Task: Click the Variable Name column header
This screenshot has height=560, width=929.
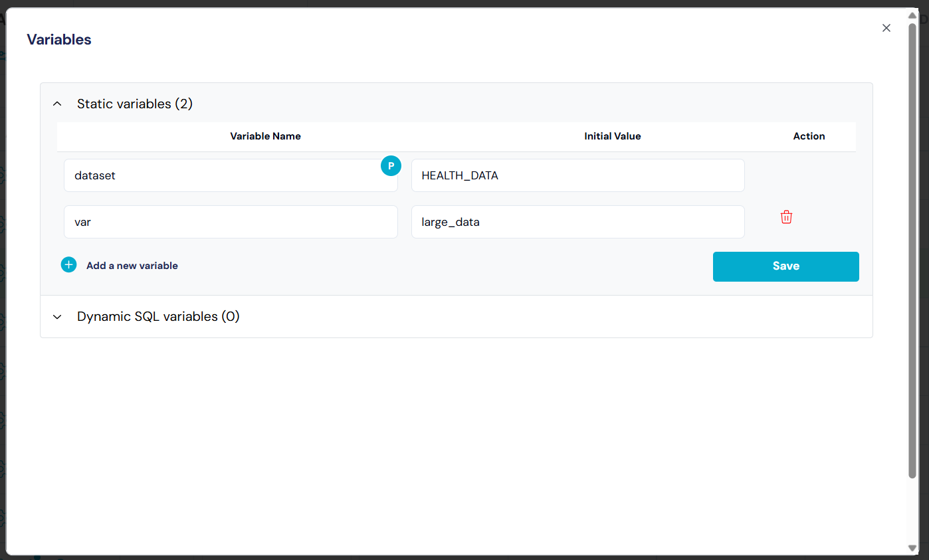Action: 265,136
